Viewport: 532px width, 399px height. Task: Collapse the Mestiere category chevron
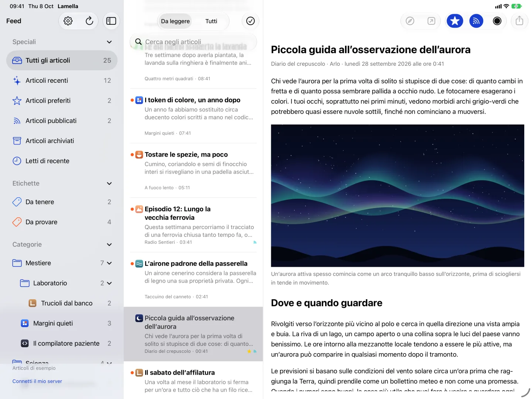109,263
